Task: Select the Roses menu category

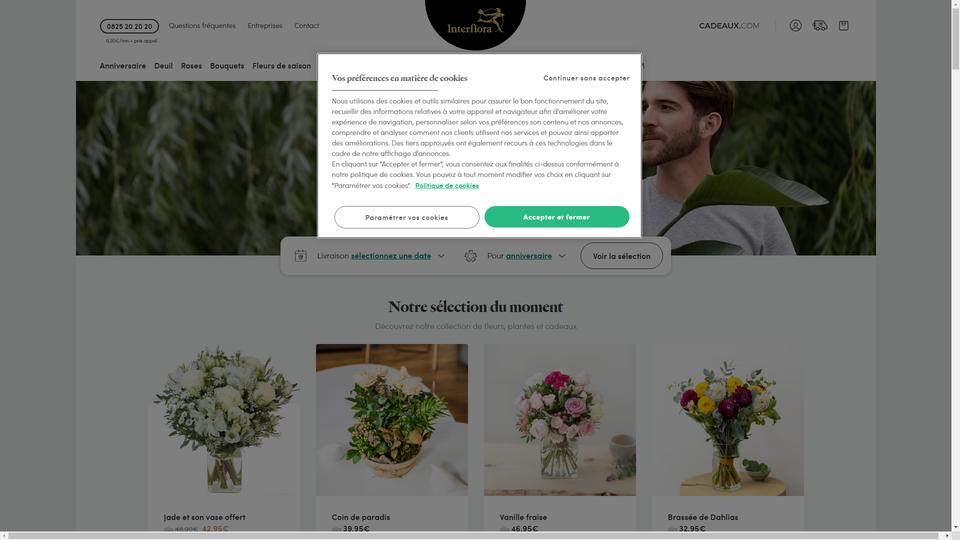Action: point(191,66)
